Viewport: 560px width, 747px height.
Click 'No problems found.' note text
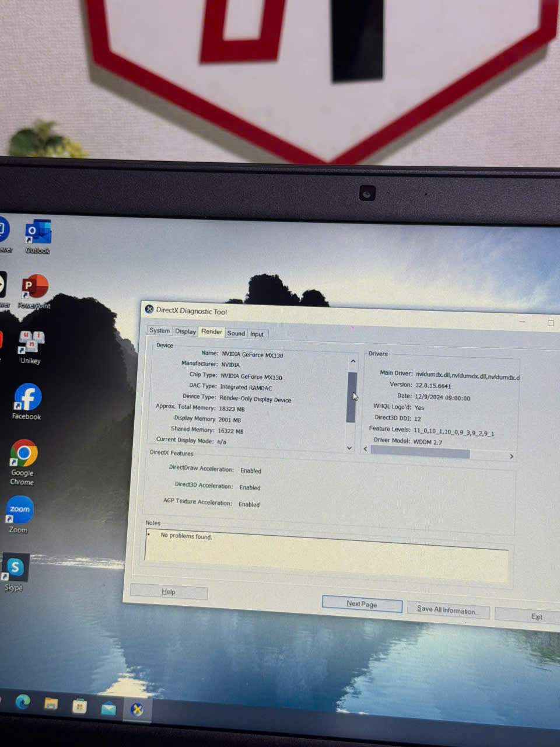186,536
